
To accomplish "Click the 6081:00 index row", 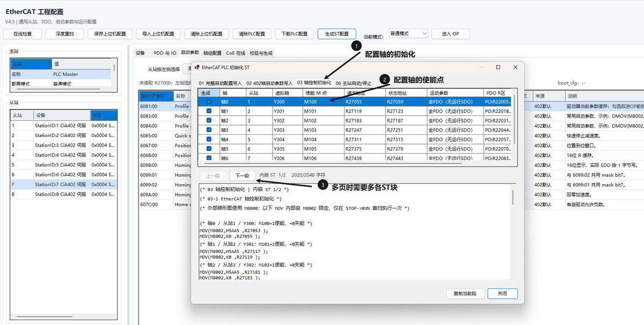I will 156,106.
